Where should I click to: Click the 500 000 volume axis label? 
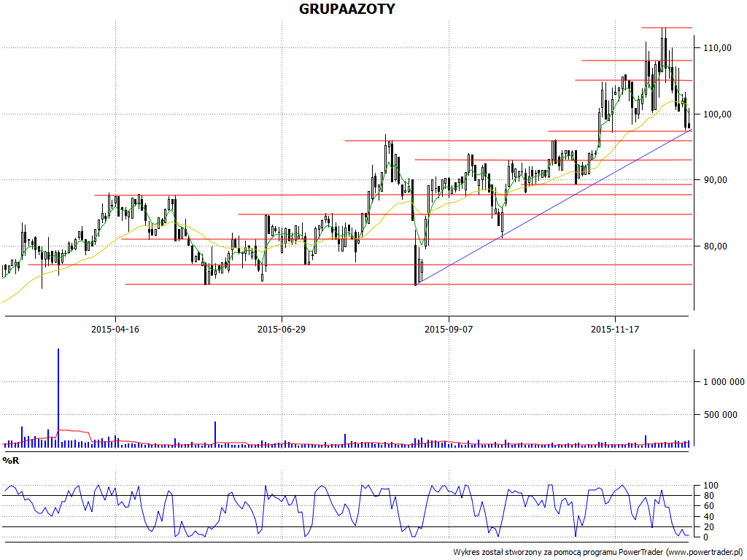(720, 415)
